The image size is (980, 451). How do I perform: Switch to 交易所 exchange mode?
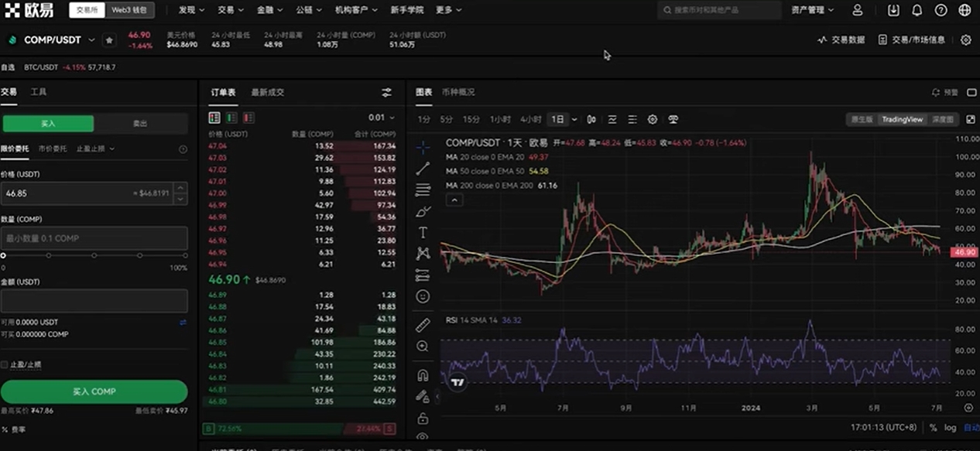(87, 10)
